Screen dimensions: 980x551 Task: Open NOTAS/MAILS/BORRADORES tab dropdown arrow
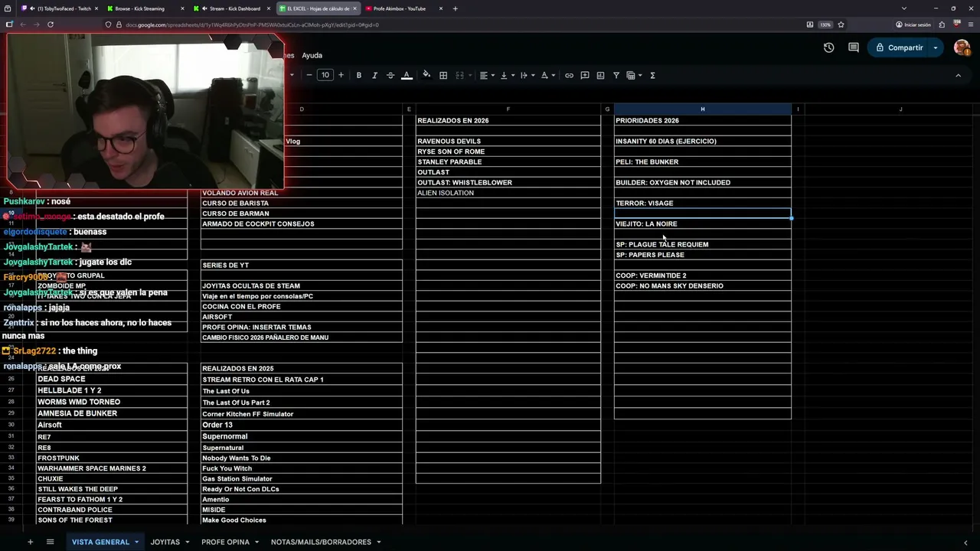pyautogui.click(x=378, y=542)
